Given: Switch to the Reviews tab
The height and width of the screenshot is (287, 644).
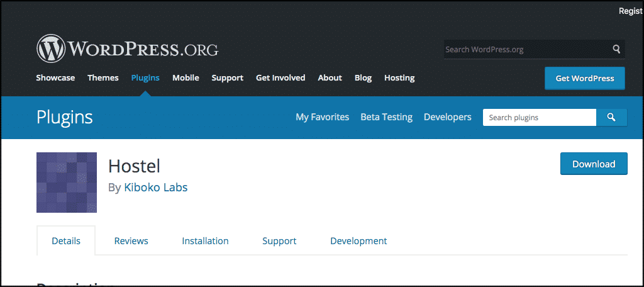Looking at the screenshot, I should tap(131, 241).
